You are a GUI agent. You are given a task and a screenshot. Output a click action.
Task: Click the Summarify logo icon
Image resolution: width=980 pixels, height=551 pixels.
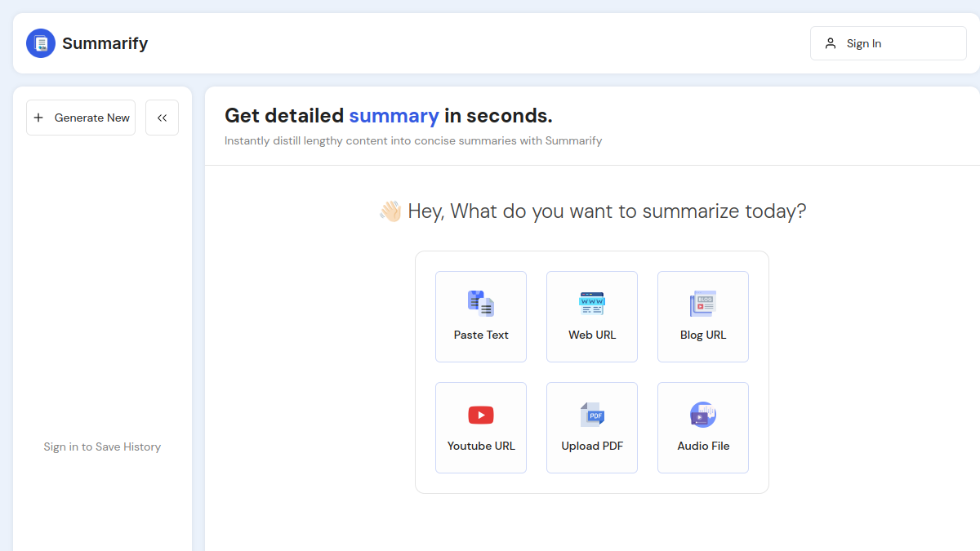41,43
